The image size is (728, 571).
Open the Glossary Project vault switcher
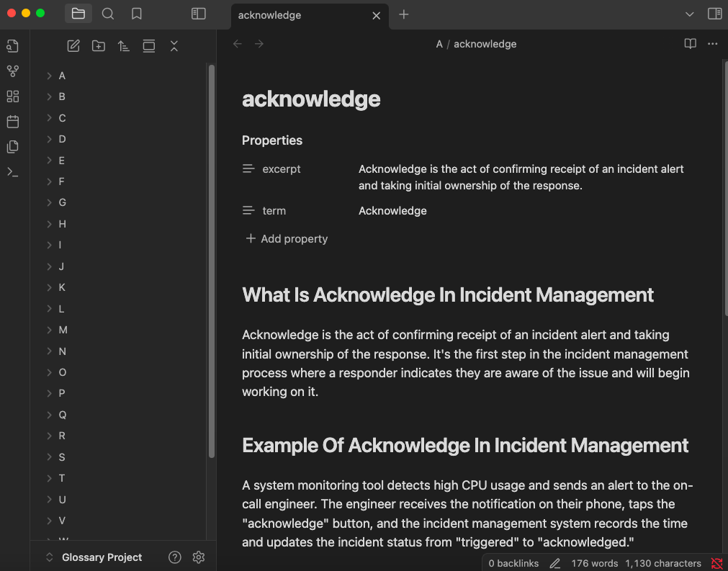[x=94, y=557]
